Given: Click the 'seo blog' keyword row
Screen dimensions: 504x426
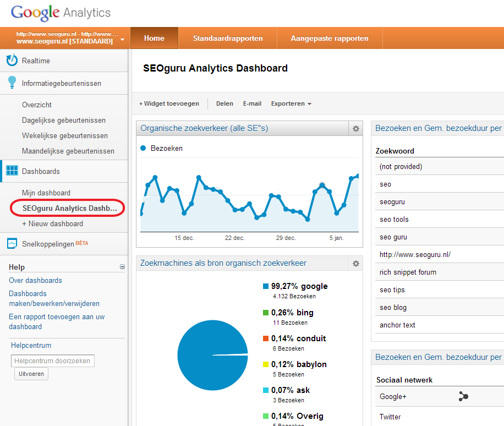Looking at the screenshot, I should pos(440,307).
